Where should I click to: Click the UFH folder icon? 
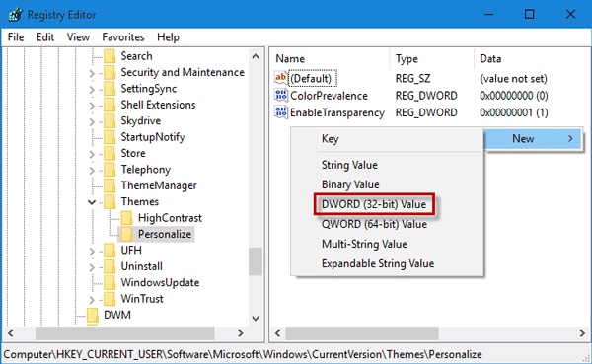click(110, 251)
